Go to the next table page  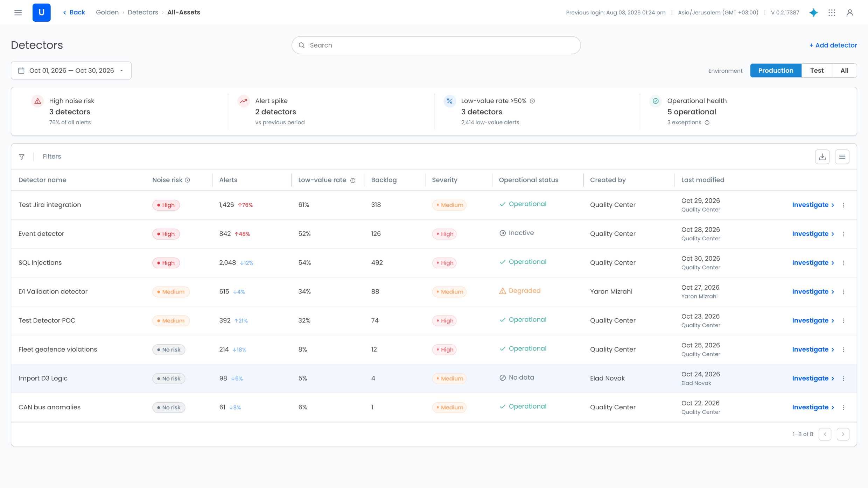pyautogui.click(x=843, y=434)
